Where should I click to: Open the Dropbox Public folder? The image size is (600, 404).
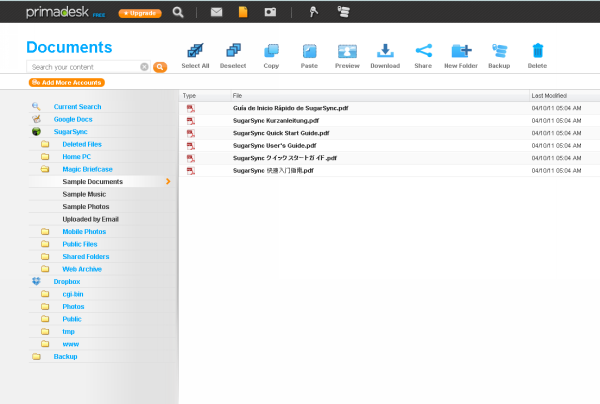pyautogui.click(x=72, y=319)
